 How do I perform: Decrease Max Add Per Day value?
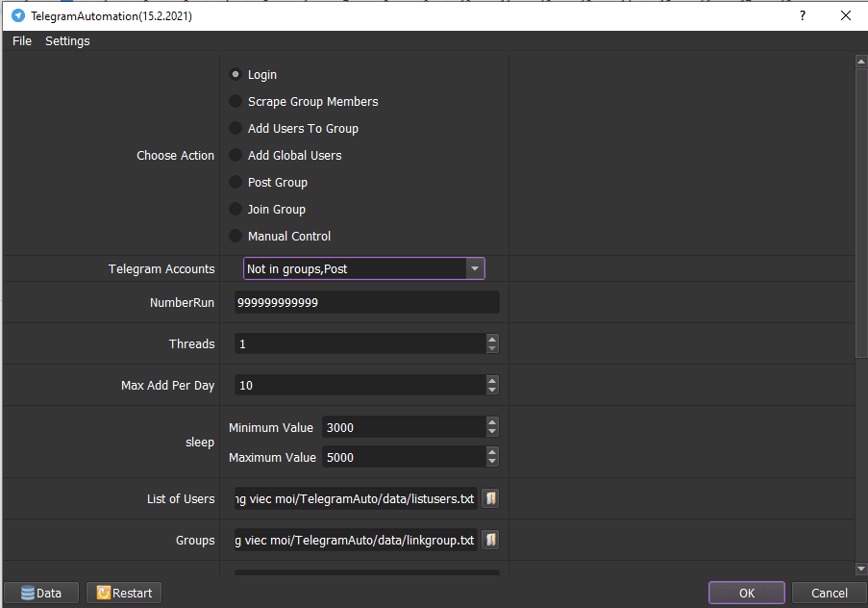[491, 391]
